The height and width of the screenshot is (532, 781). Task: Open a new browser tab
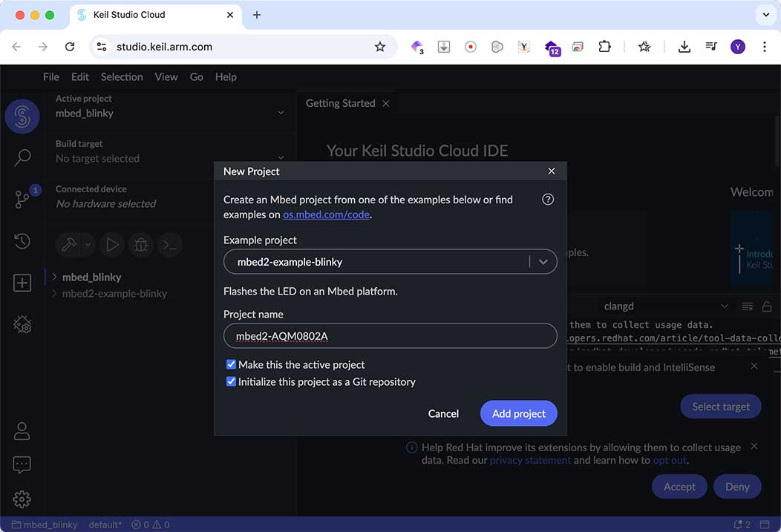tap(257, 15)
